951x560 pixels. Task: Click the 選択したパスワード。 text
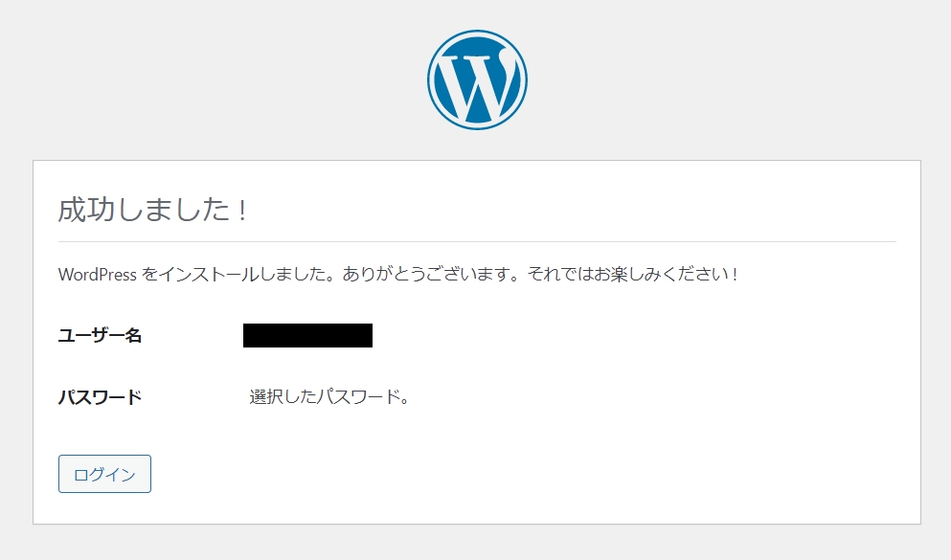coord(330,397)
